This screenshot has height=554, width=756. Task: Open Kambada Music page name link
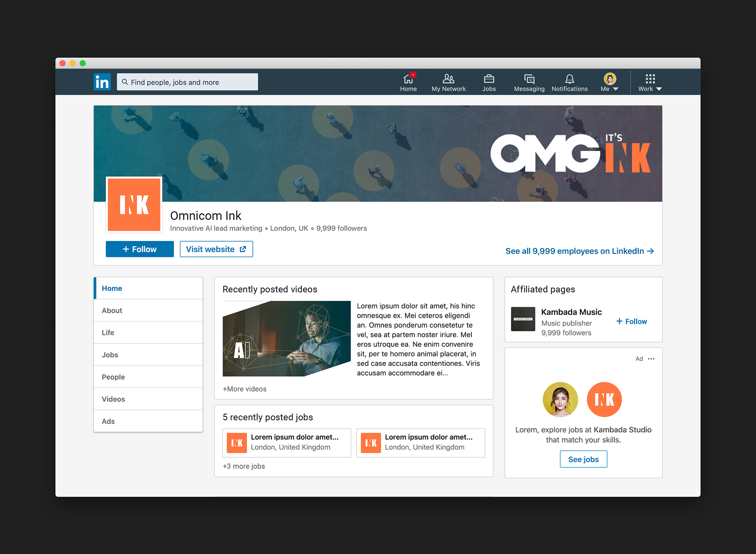571,312
